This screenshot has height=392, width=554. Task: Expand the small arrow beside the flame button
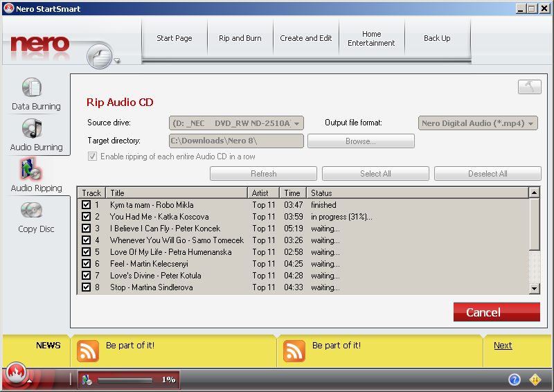click(x=30, y=381)
